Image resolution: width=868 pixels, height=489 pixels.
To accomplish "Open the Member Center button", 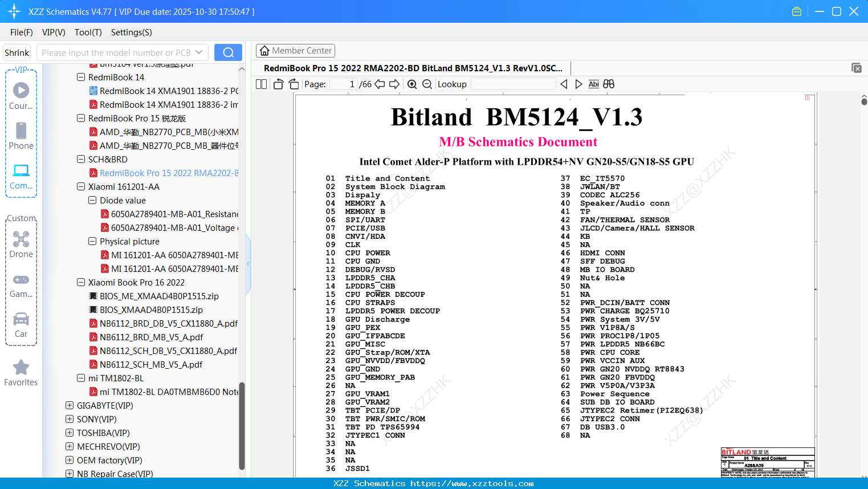I will tap(295, 51).
